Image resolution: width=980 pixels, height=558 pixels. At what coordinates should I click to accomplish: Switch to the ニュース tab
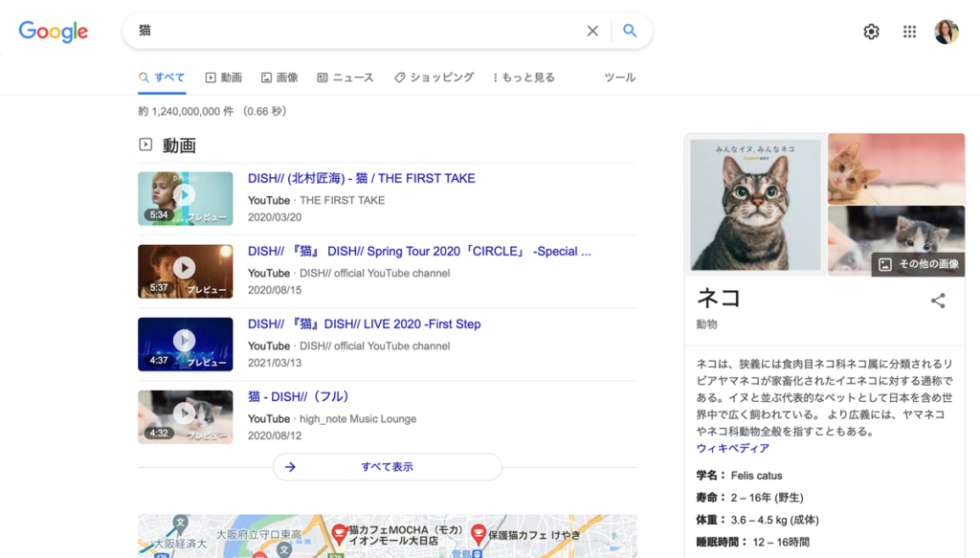[x=345, y=78]
